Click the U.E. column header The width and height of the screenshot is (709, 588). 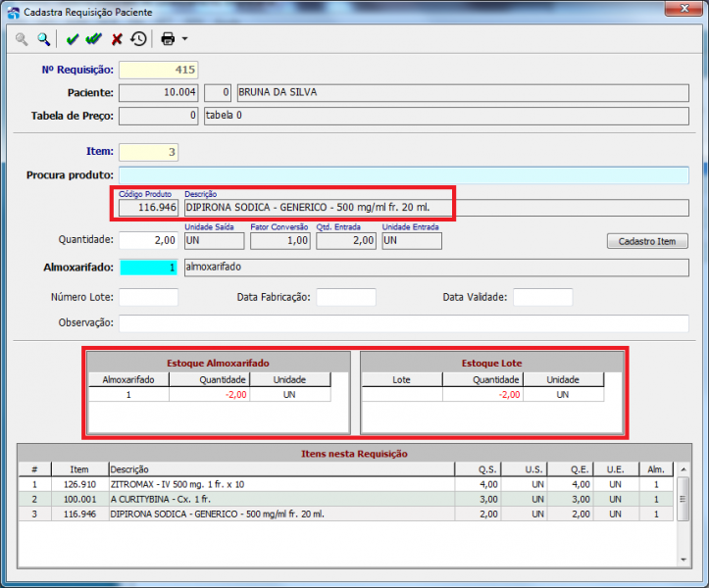616,469
